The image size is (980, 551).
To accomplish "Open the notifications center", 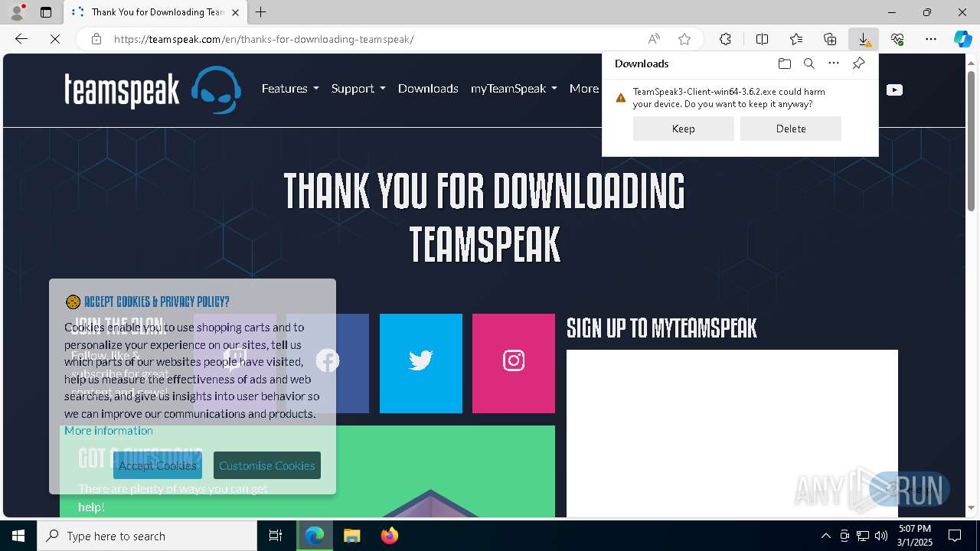I will [x=955, y=536].
